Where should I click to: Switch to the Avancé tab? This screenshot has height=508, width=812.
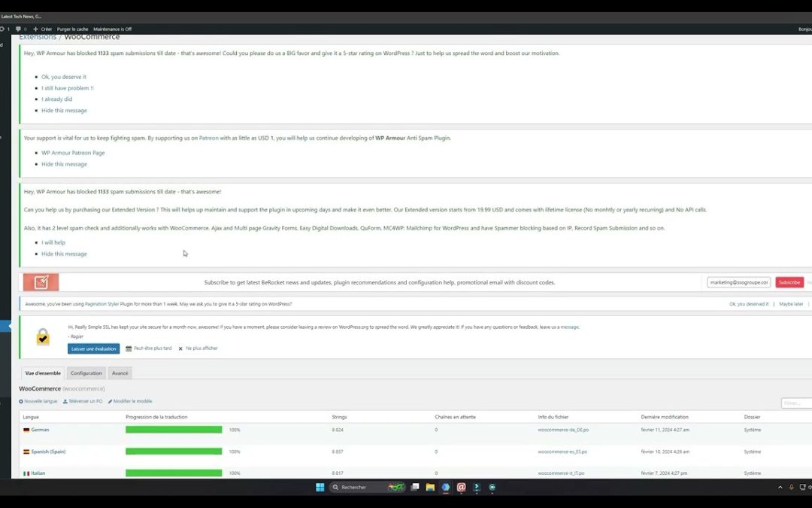pyautogui.click(x=120, y=373)
